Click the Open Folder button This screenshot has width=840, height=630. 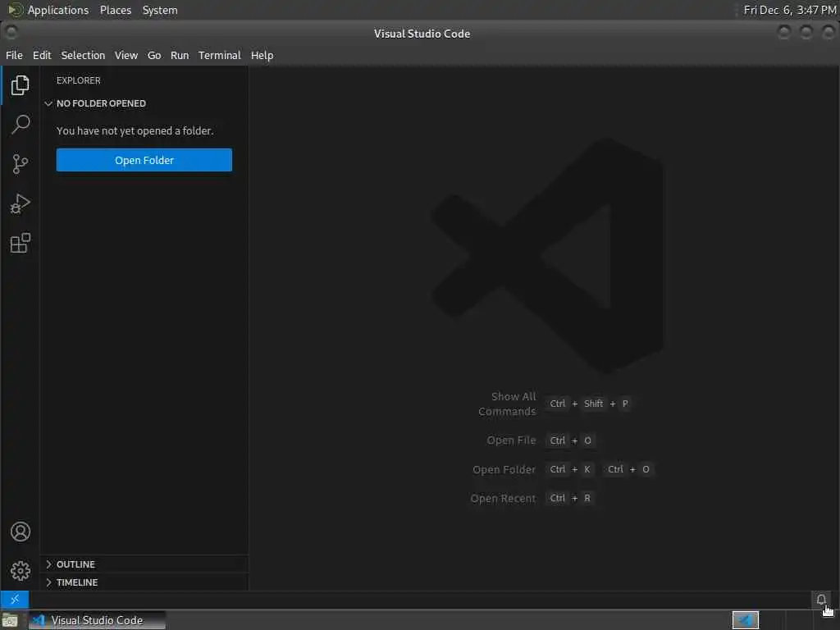(x=144, y=160)
